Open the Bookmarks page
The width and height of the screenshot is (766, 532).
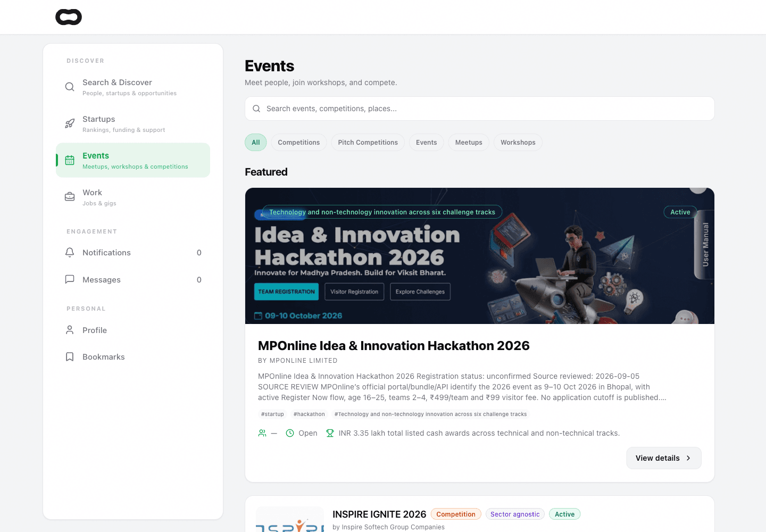tap(133, 356)
